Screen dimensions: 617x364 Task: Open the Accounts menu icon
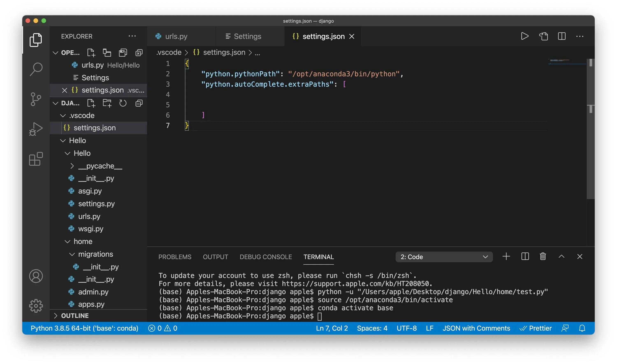pyautogui.click(x=36, y=276)
